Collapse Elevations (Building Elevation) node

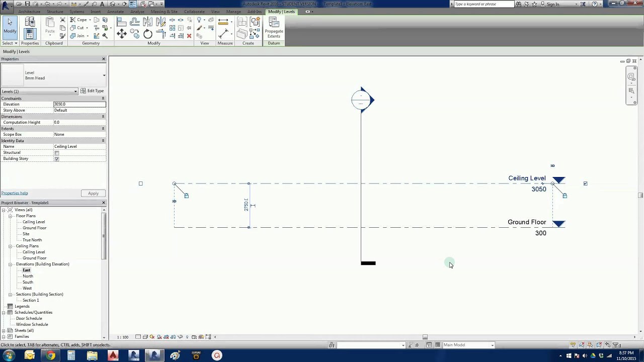click(x=10, y=264)
